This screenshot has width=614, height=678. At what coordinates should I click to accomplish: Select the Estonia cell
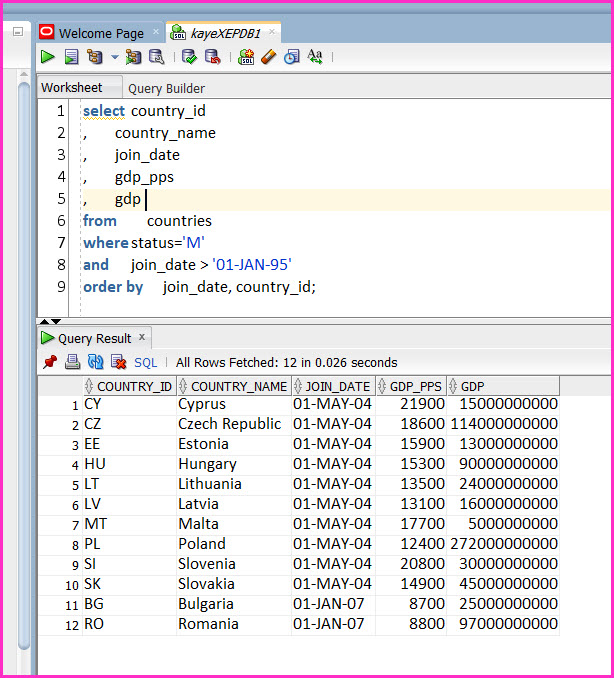click(x=234, y=444)
